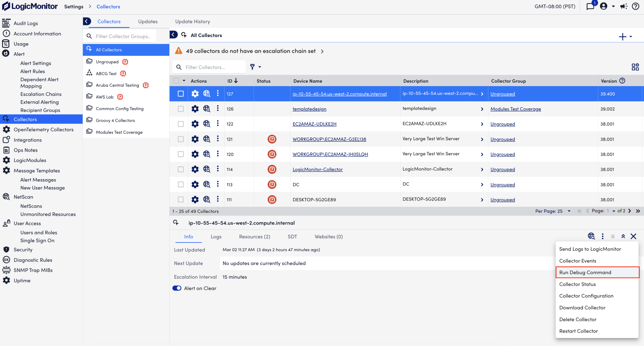Open the three-dot menu for collector 121

[218, 139]
